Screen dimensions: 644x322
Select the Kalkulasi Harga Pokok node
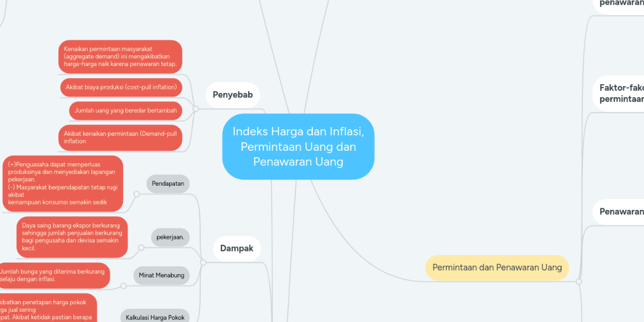coord(155,317)
